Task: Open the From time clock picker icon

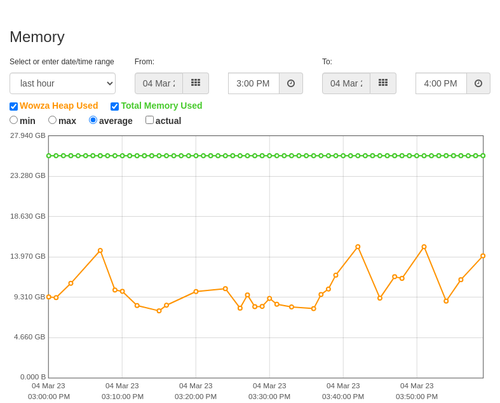Action: pyautogui.click(x=291, y=83)
